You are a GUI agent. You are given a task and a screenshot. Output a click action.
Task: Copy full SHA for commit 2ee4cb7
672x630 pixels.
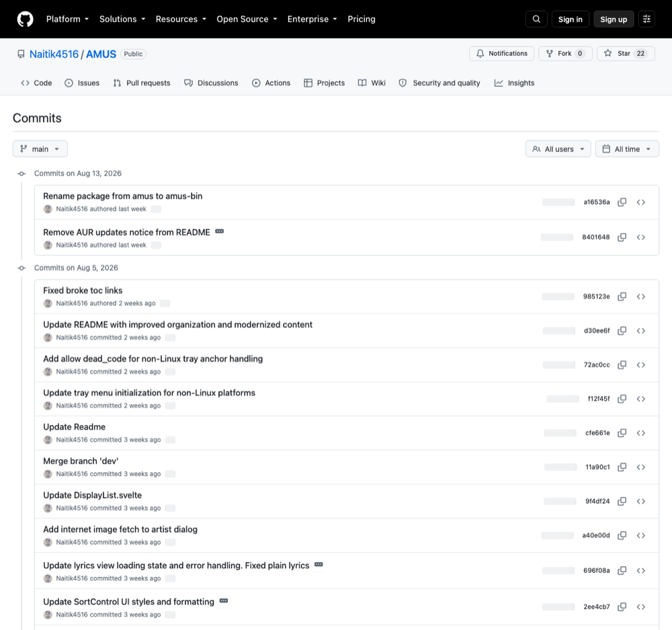coord(622,607)
